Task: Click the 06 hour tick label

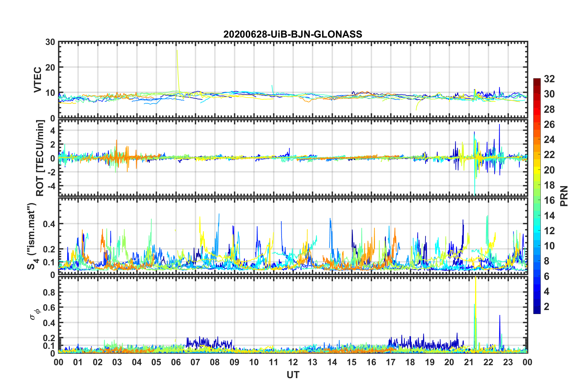Action: 176,362
